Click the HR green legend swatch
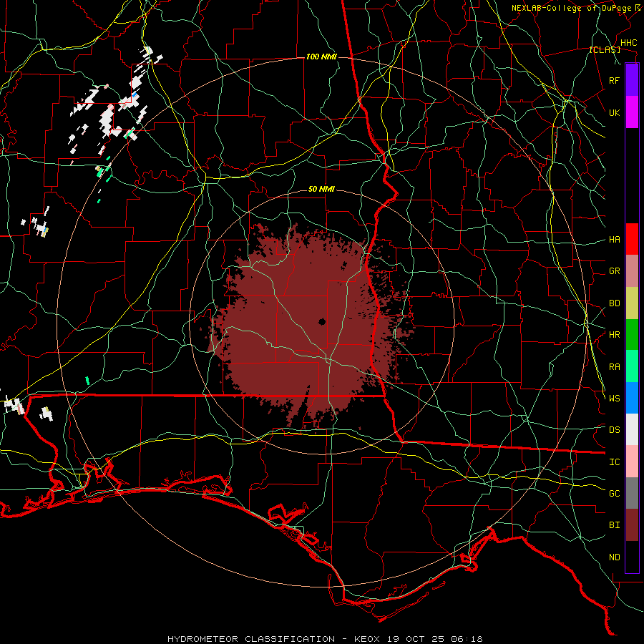 click(632, 335)
